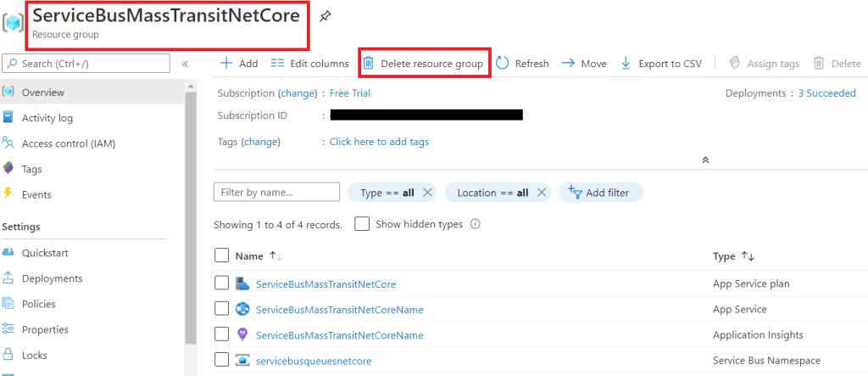Enable the Show hidden types checkbox
The height and width of the screenshot is (376, 868).
point(362,224)
